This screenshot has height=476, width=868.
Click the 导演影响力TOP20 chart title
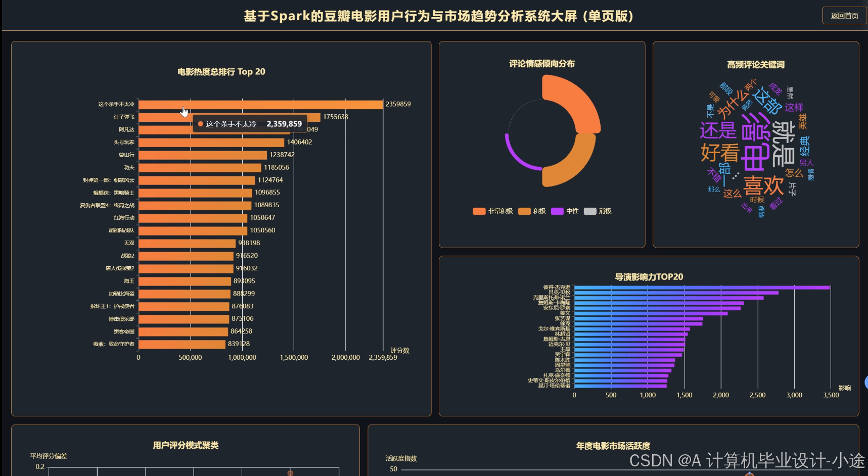pos(649,277)
